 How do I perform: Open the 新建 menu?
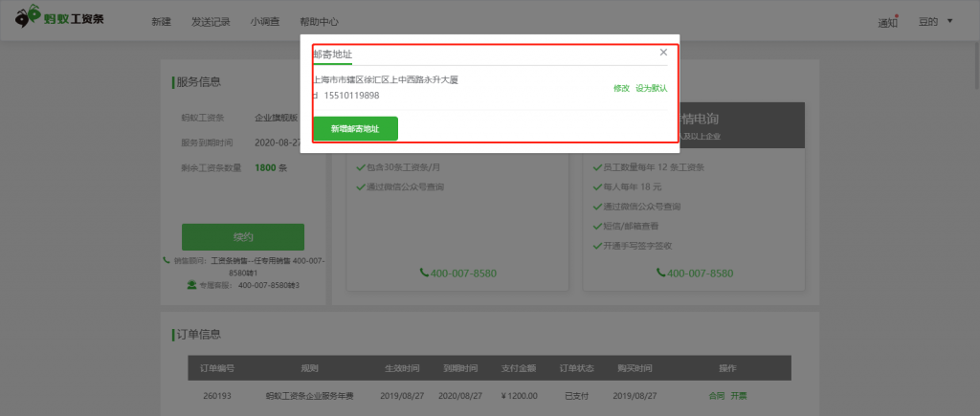[x=161, y=21]
